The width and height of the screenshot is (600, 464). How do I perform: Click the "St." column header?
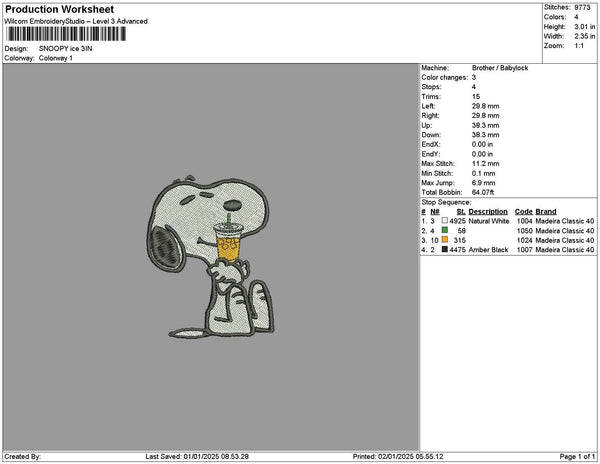461,211
